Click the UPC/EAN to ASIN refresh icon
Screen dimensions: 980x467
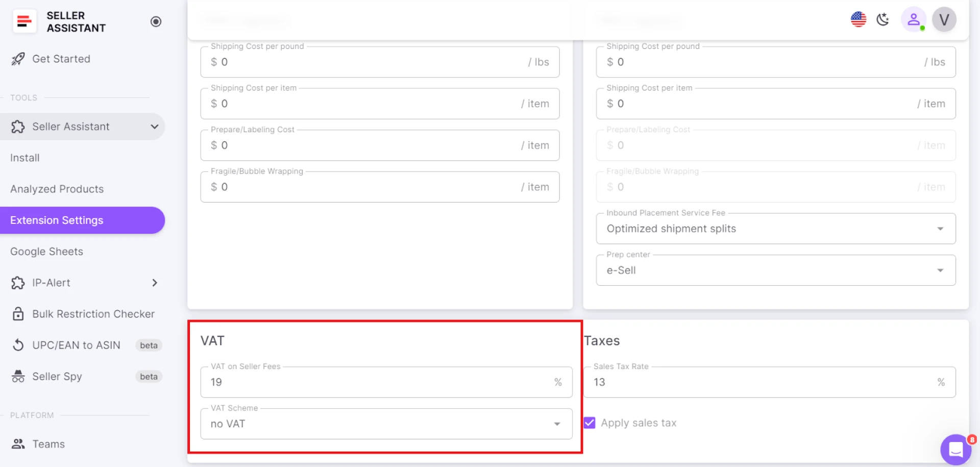pyautogui.click(x=18, y=345)
